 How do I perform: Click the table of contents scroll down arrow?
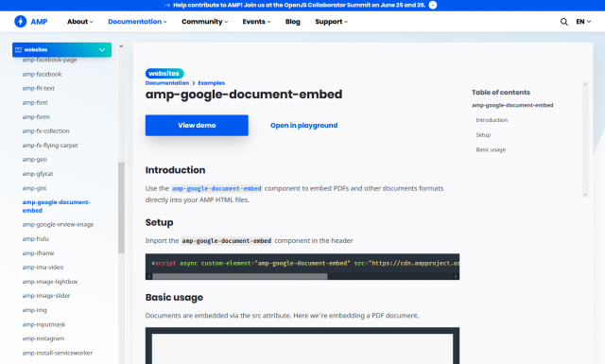(x=585, y=195)
